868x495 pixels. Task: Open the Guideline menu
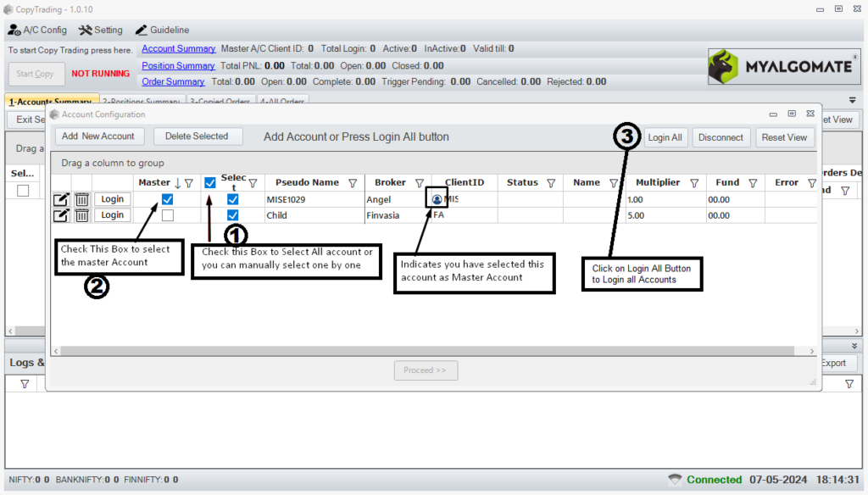click(163, 30)
